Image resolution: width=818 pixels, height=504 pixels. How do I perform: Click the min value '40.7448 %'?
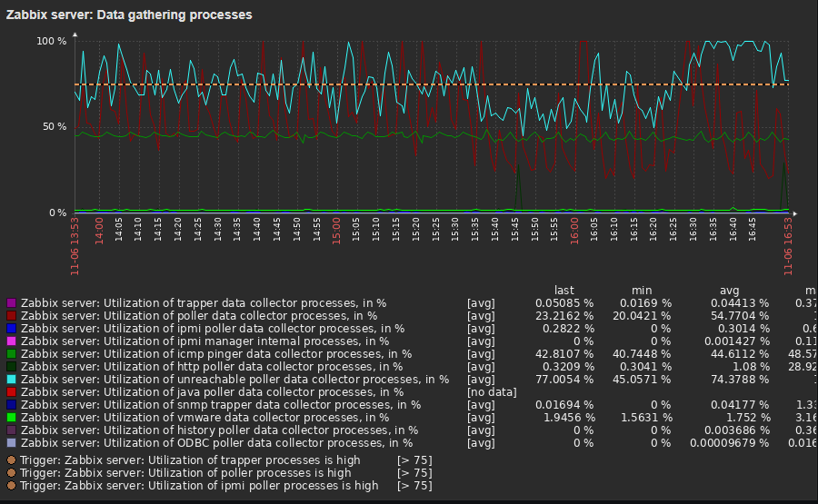(x=642, y=354)
